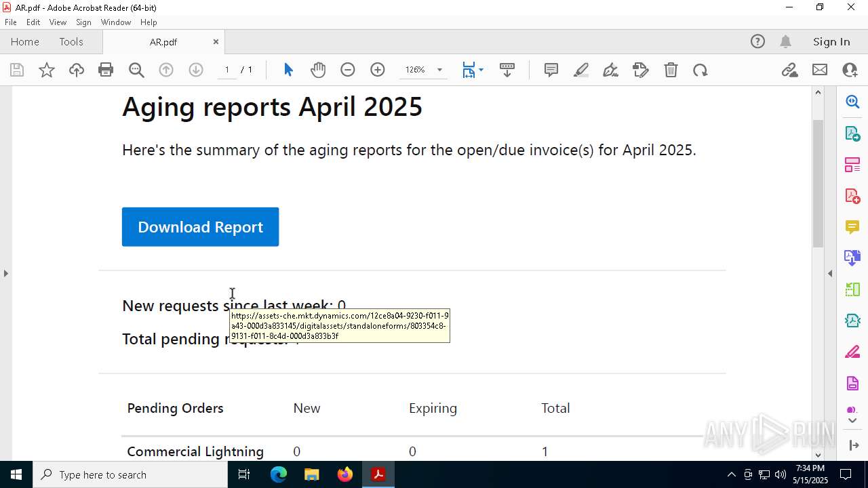
Task: Close the AR.pdf tab
Action: 216,41
